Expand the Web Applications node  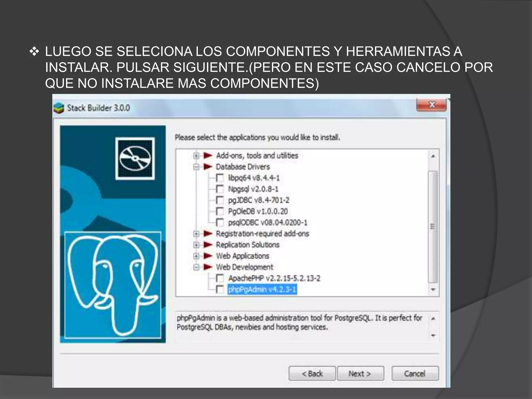point(196,256)
